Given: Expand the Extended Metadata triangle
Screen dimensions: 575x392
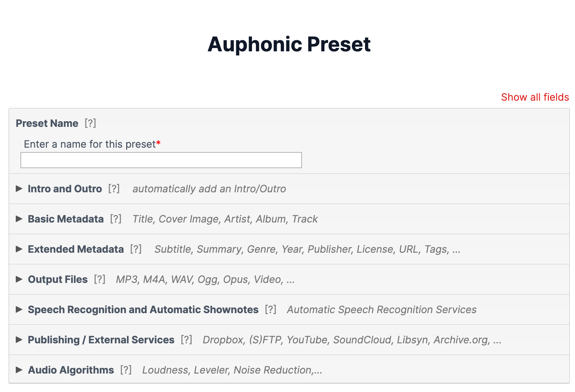Looking at the screenshot, I should (19, 249).
